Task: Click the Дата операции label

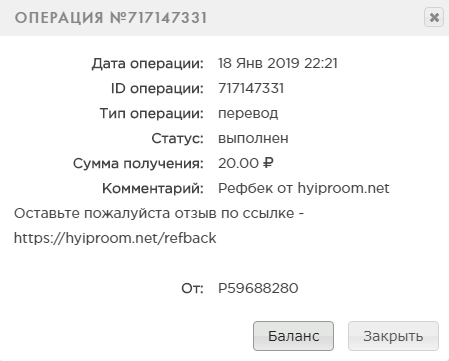Action: [148, 64]
